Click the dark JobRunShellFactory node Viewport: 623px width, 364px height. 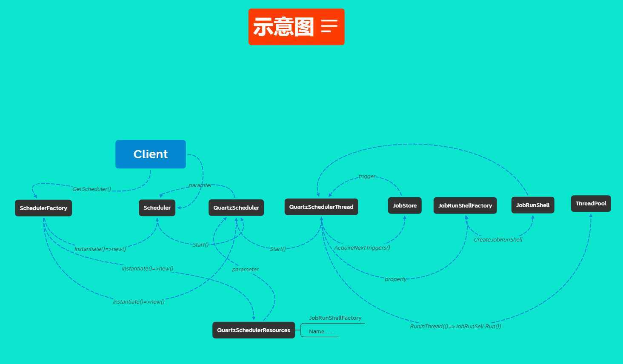(x=465, y=206)
